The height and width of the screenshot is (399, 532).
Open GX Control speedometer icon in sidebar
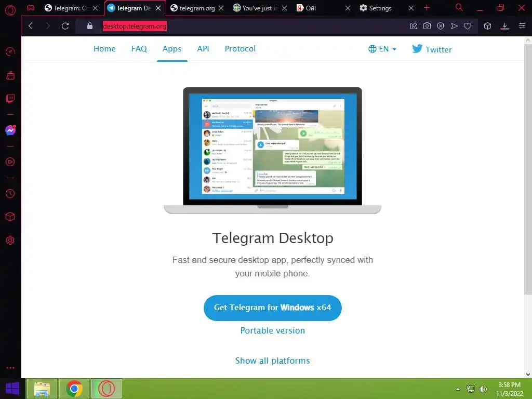pos(10,51)
